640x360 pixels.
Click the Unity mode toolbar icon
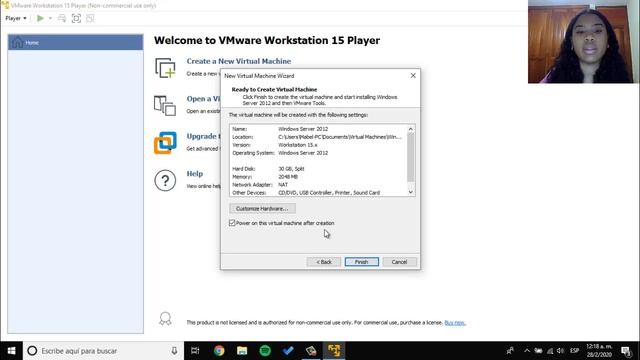coord(90,18)
